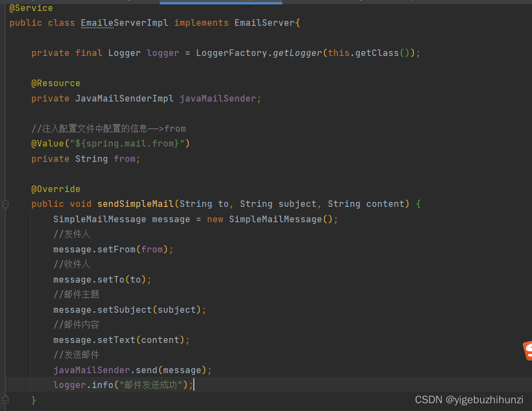Click the CSDN @yigebuzhihunzi watermark
532x411 pixels.
469,399
